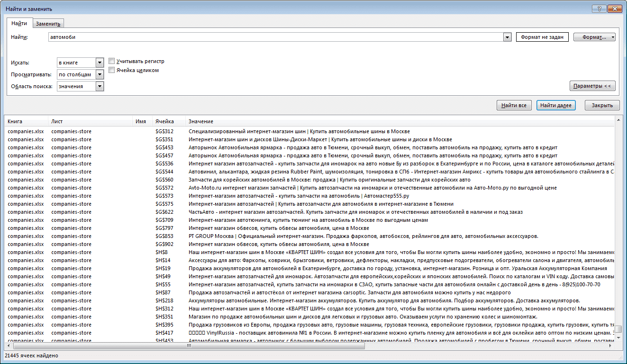Click the Формат не задан preview box
Screen dimensions: 627x364
[542, 37]
